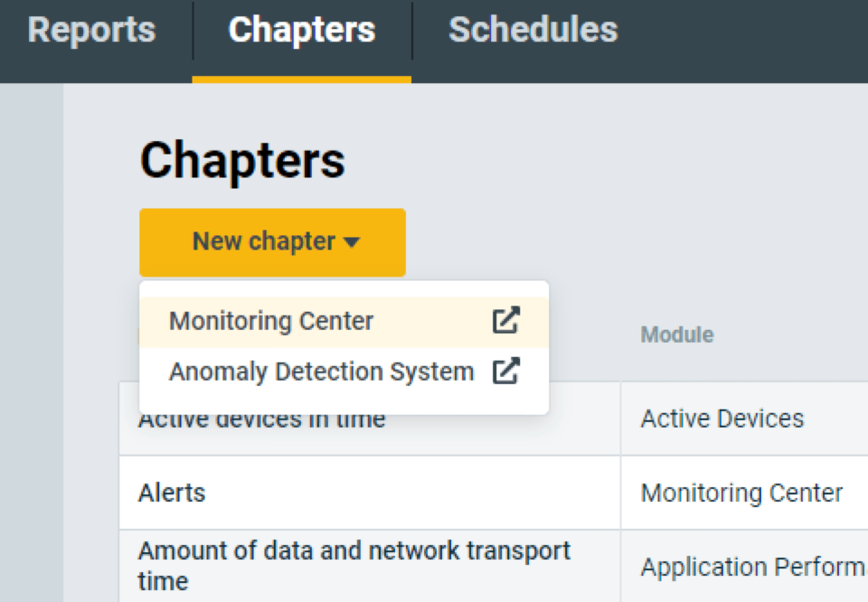Click the New chapter dropdown arrow

click(352, 242)
